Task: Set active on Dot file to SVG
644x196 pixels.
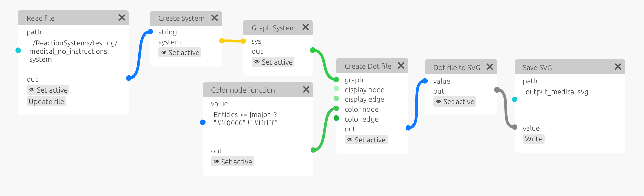Action: 455,102
